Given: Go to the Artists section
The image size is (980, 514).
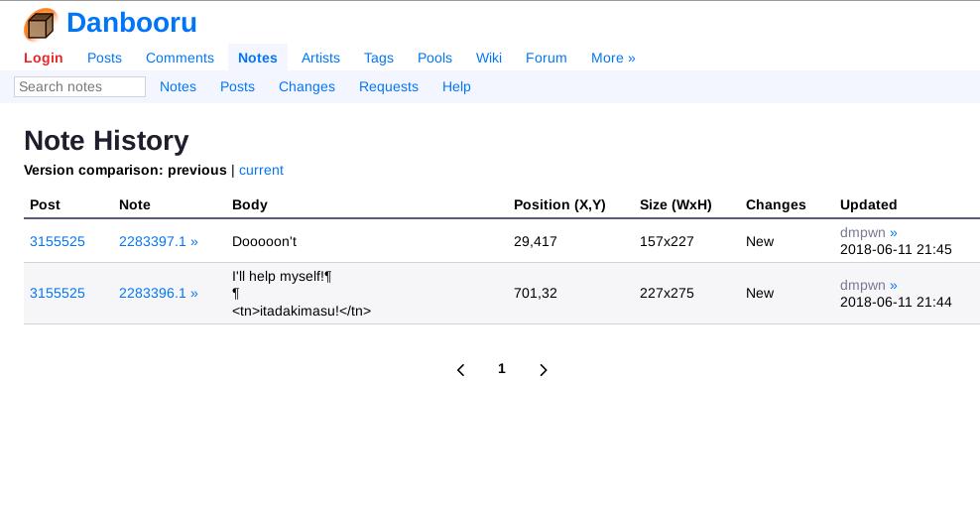Looking at the screenshot, I should [x=320, y=59].
